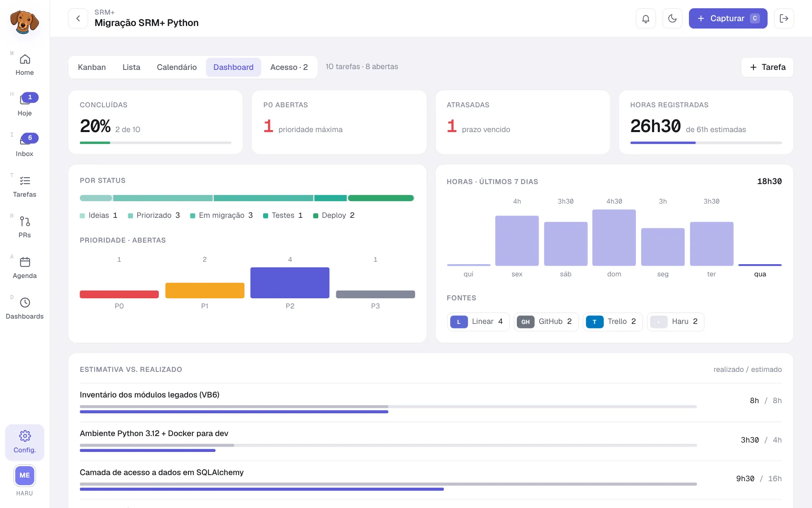812x508 pixels.
Task: Open Agenda in the sidebar
Action: point(25,268)
